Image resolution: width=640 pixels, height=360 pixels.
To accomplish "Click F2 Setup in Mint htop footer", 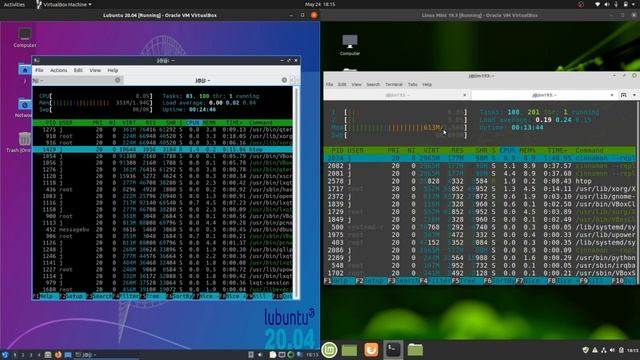I will click(371, 281).
